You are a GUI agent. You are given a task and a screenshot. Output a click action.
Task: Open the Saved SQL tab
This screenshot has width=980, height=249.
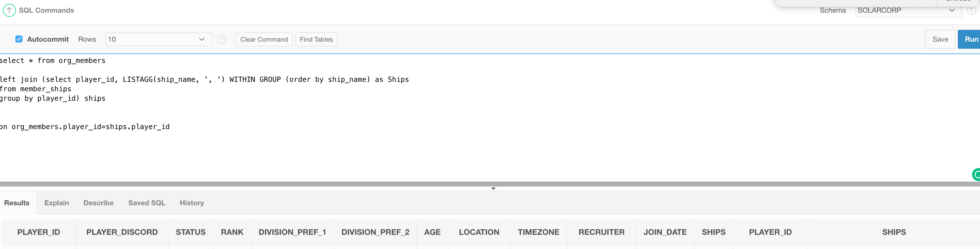click(146, 203)
